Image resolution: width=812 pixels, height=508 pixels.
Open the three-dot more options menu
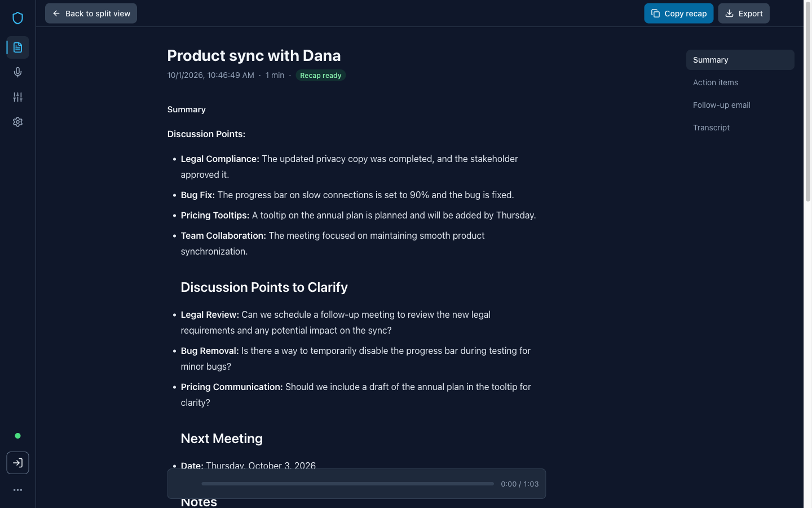pos(17,490)
